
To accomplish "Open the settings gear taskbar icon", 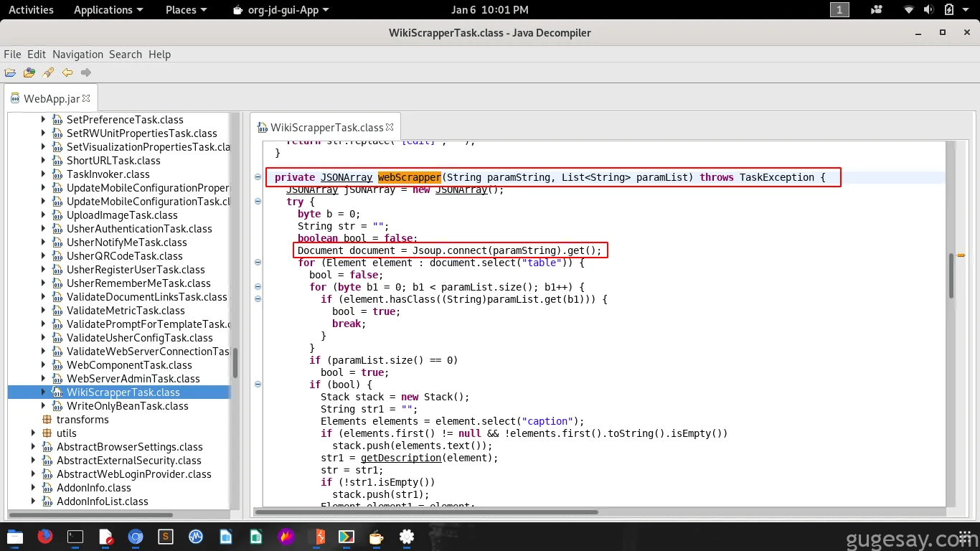I will point(407,537).
